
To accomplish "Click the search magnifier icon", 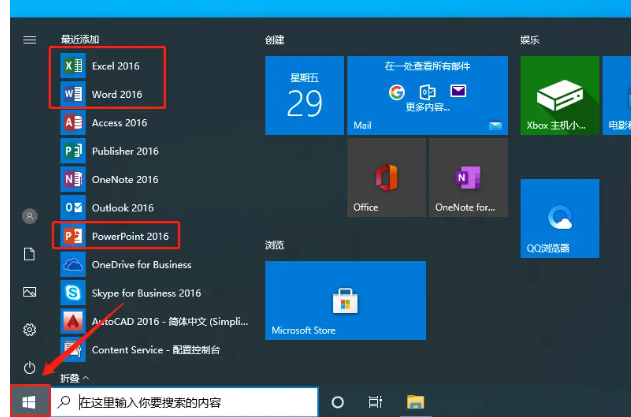I will pos(64,402).
